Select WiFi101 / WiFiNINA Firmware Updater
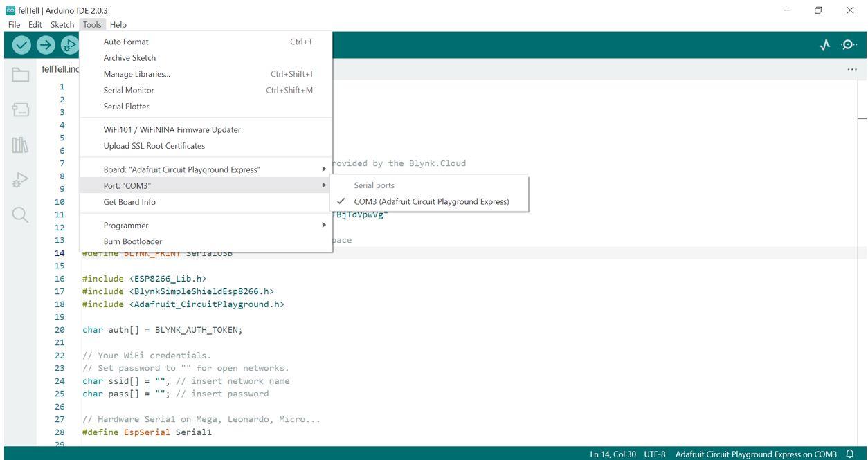This screenshot has width=868, height=460. (x=206, y=129)
